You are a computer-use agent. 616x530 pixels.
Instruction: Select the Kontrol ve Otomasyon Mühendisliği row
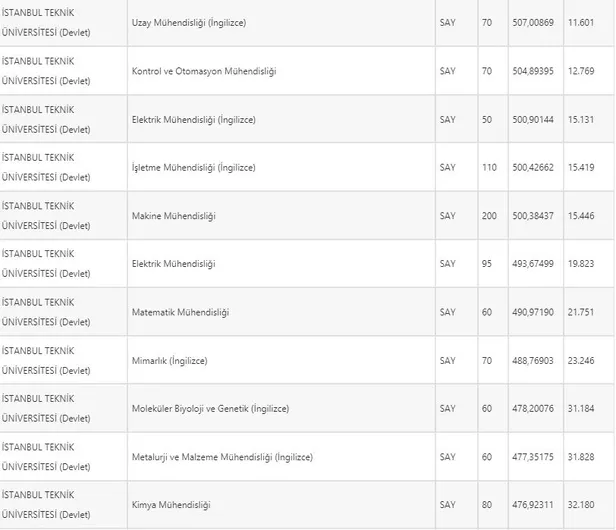click(204, 71)
